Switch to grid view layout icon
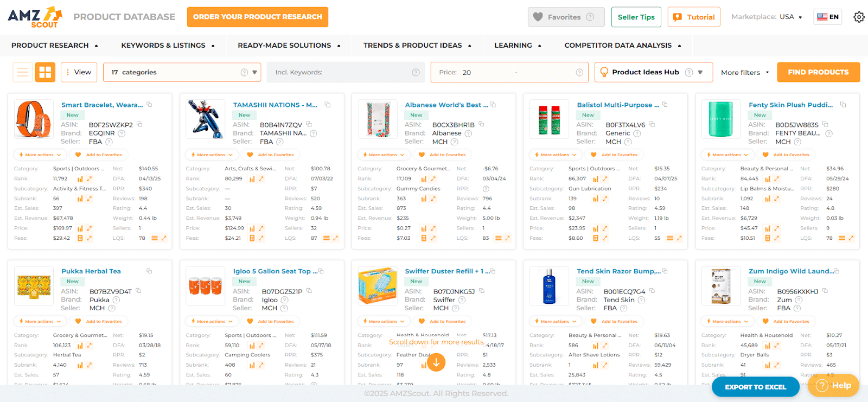The height and width of the screenshot is (402, 868). point(45,72)
